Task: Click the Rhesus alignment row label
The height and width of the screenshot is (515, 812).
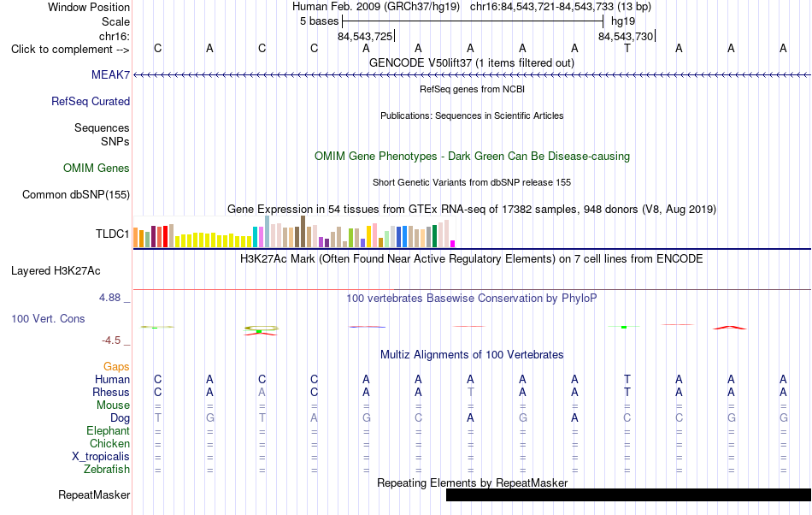Action: [x=111, y=392]
